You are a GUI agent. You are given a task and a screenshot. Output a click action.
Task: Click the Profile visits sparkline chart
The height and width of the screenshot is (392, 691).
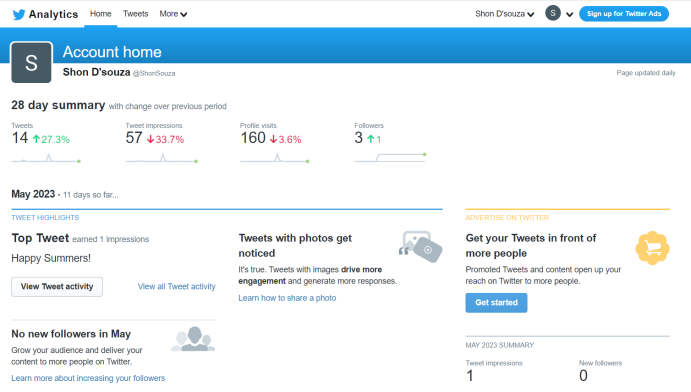pyautogui.click(x=275, y=158)
